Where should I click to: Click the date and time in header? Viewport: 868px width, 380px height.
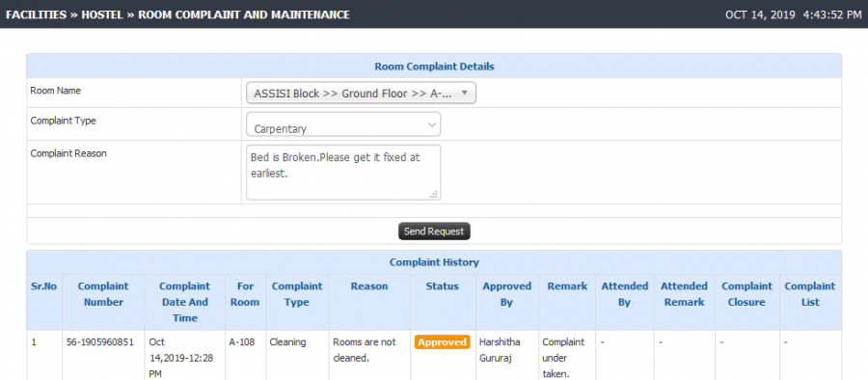click(794, 14)
